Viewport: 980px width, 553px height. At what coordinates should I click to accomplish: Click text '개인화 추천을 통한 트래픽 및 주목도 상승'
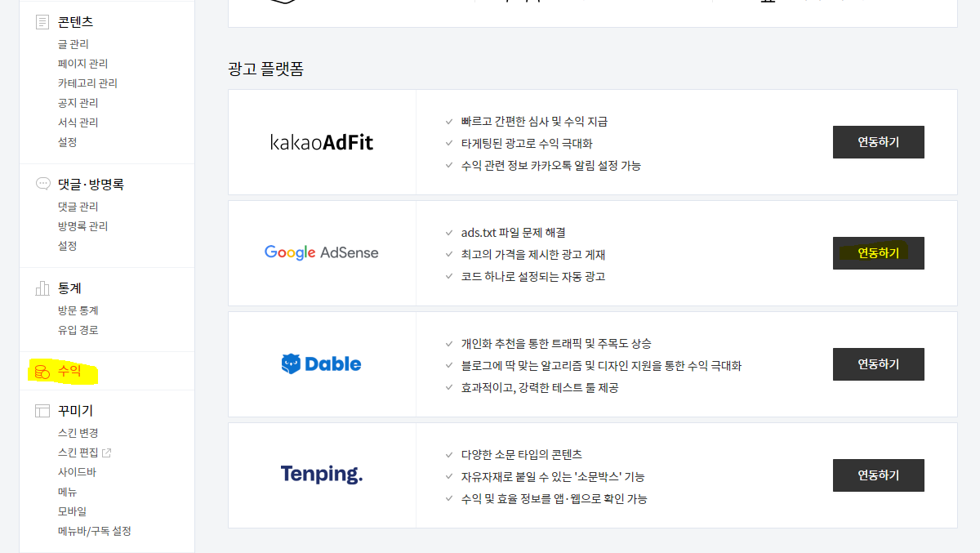(556, 344)
